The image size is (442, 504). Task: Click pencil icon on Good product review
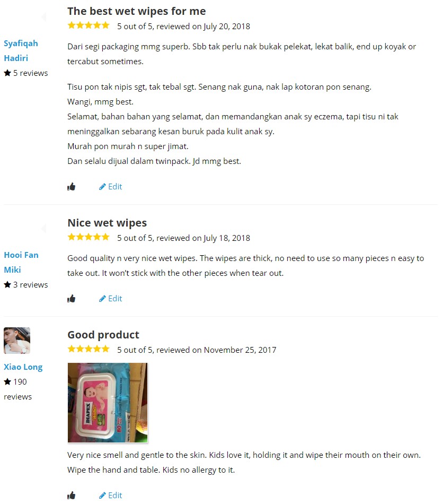click(102, 496)
